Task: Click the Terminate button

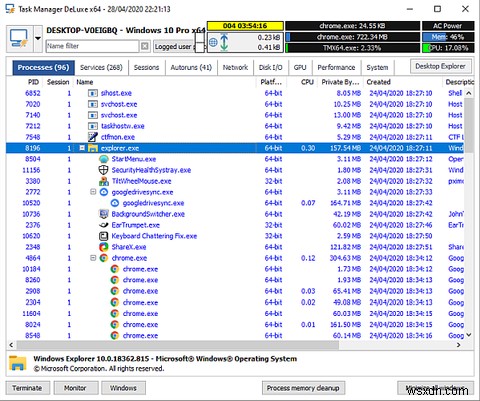Action: tap(28, 388)
